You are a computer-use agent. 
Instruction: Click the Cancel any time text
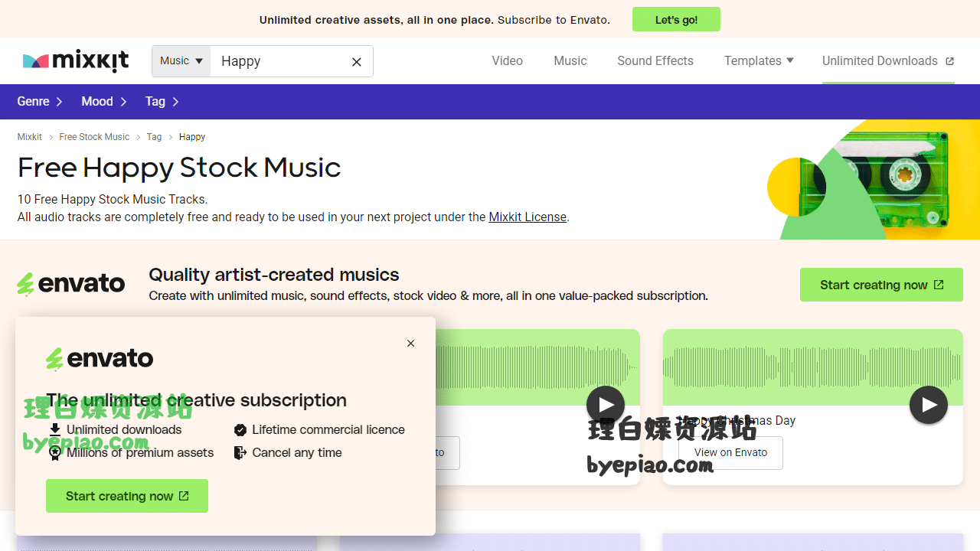pos(297,452)
